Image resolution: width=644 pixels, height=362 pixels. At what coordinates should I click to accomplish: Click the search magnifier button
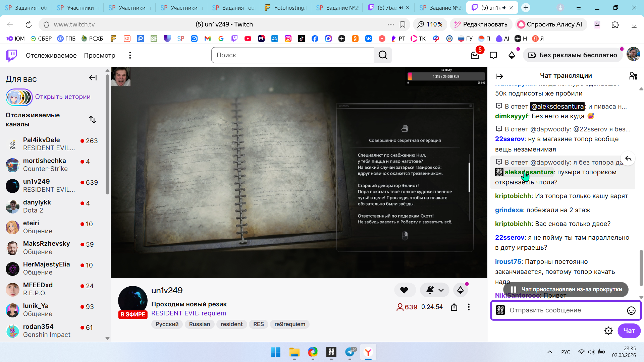(x=383, y=55)
